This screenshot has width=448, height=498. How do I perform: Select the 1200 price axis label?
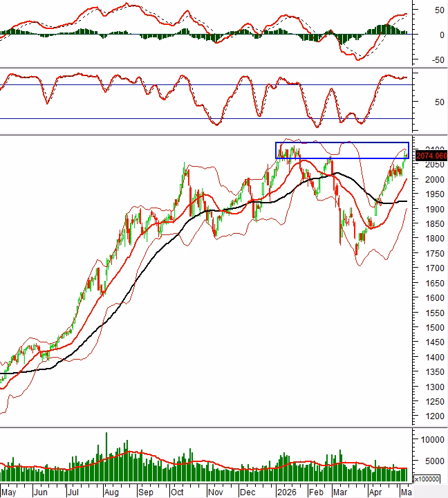435,416
